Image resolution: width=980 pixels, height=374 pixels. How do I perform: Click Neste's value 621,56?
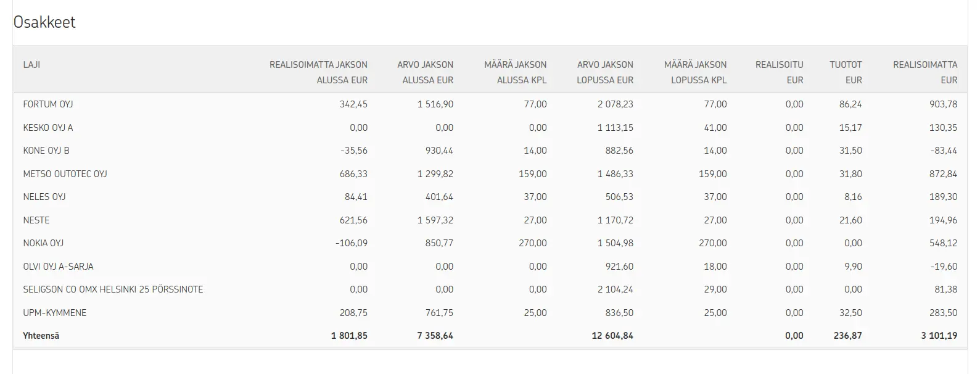[353, 220]
